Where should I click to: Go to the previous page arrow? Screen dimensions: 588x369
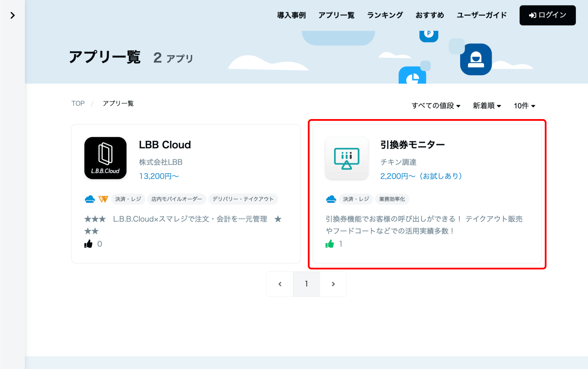point(280,284)
